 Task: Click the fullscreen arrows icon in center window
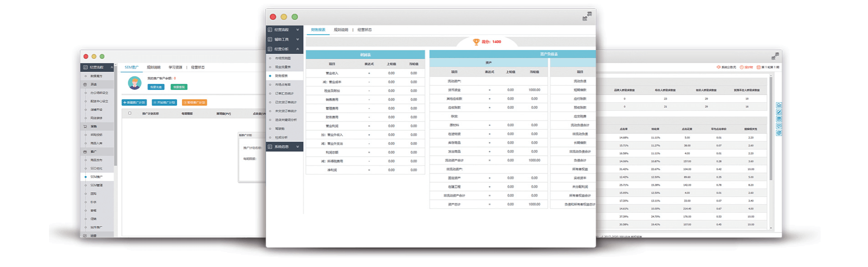click(587, 16)
